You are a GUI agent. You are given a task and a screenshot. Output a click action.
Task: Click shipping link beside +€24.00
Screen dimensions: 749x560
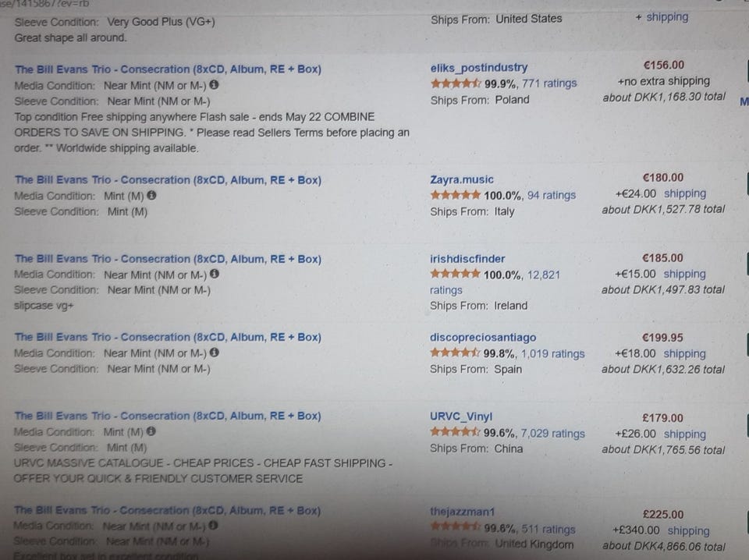(x=684, y=193)
